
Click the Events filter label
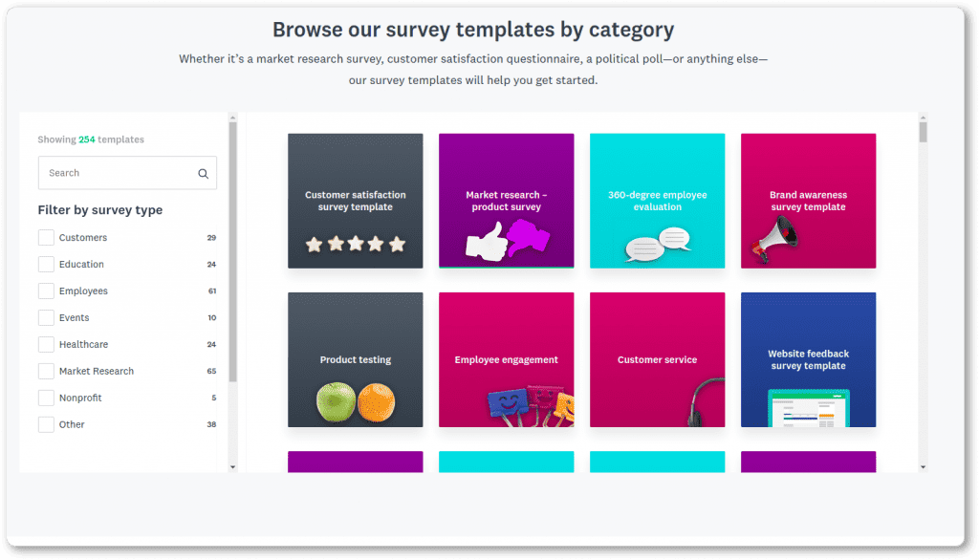pyautogui.click(x=74, y=318)
